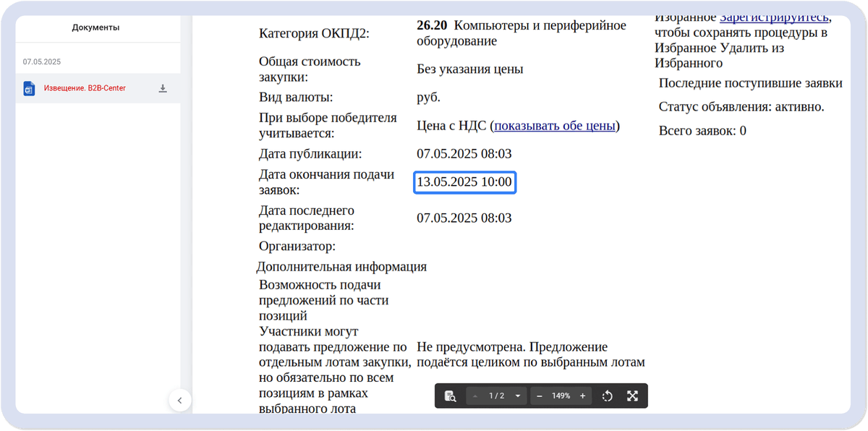The width and height of the screenshot is (868, 431).
Task: Open the Зарегистрируйтесь registration link
Action: 775,17
